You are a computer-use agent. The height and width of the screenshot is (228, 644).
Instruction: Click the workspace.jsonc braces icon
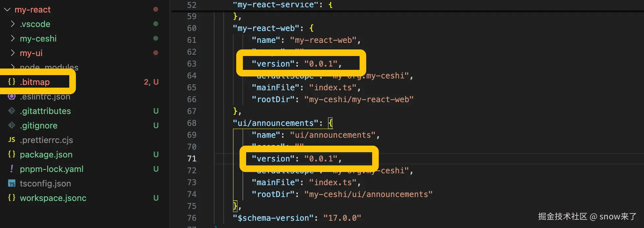tap(12, 198)
